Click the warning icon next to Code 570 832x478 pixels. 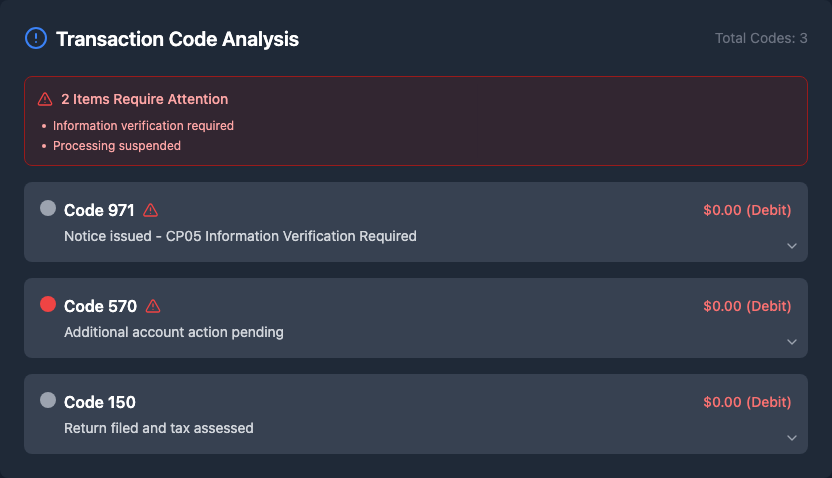(153, 306)
